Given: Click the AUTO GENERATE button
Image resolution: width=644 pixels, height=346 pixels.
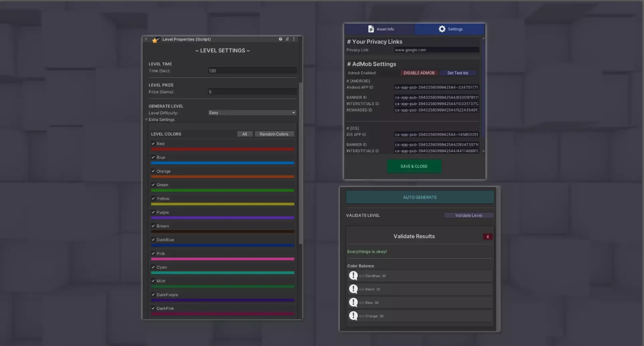Looking at the screenshot, I should (420, 197).
